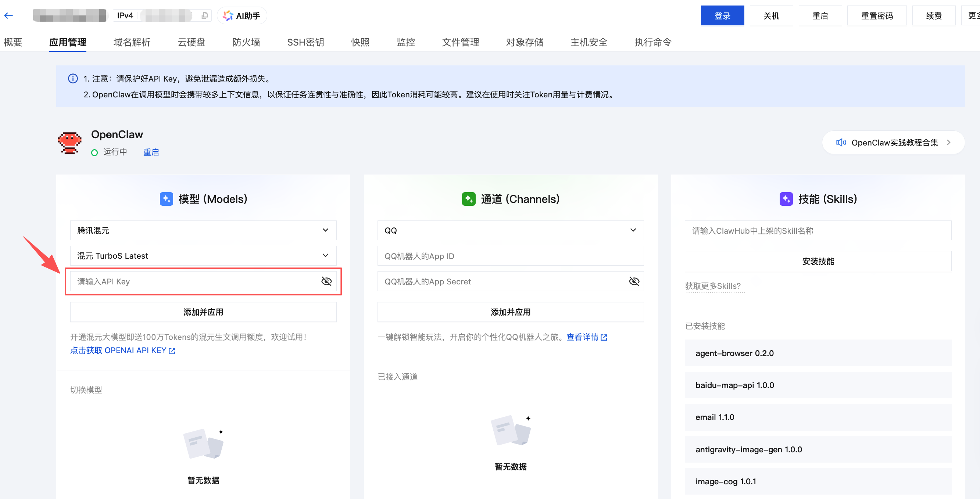The image size is (980, 499).
Task: Click the AI助手 assistant icon
Action: 228,15
